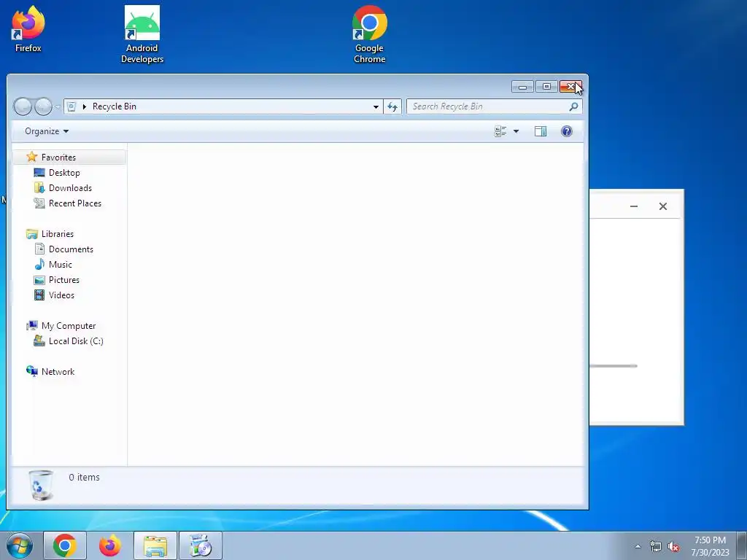Open Android Developers desktop shortcut
Image resolution: width=747 pixels, height=560 pixels.
coord(142,34)
